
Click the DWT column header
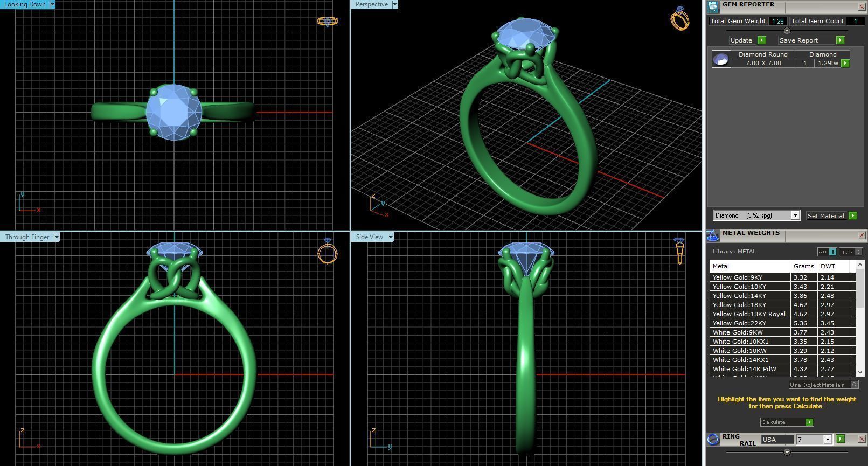(x=834, y=266)
